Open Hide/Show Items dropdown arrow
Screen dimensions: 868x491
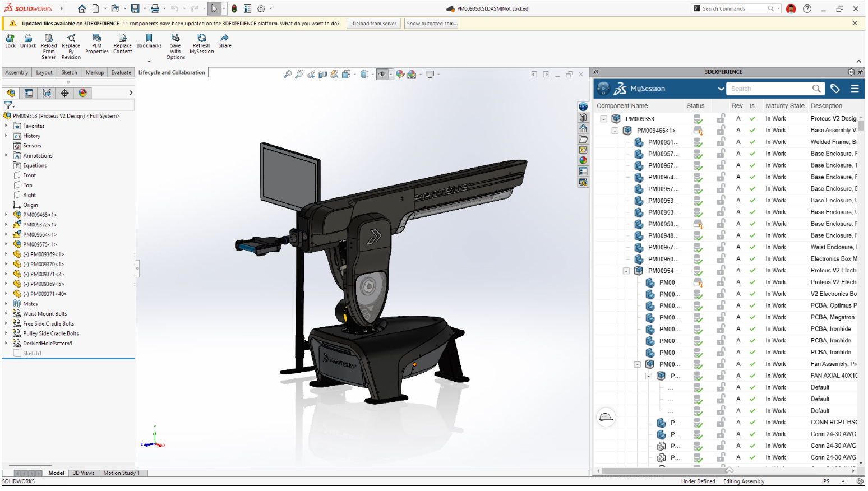(x=391, y=74)
